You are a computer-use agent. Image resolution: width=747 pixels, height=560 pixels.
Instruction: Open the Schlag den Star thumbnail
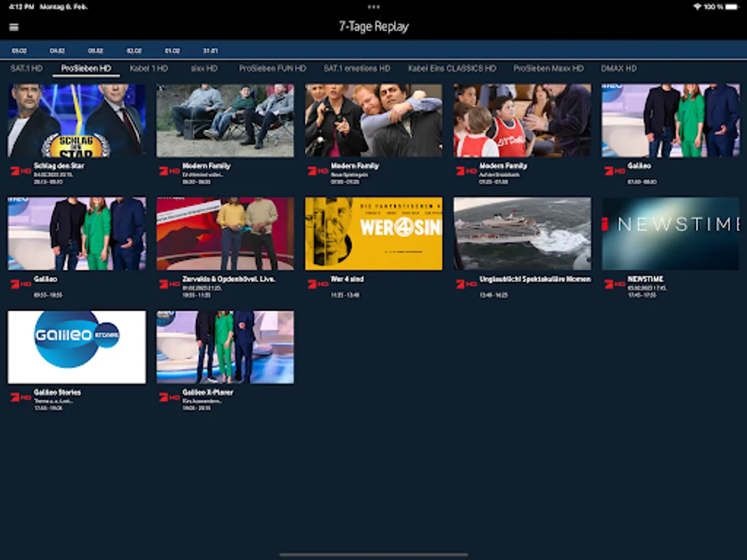[77, 121]
